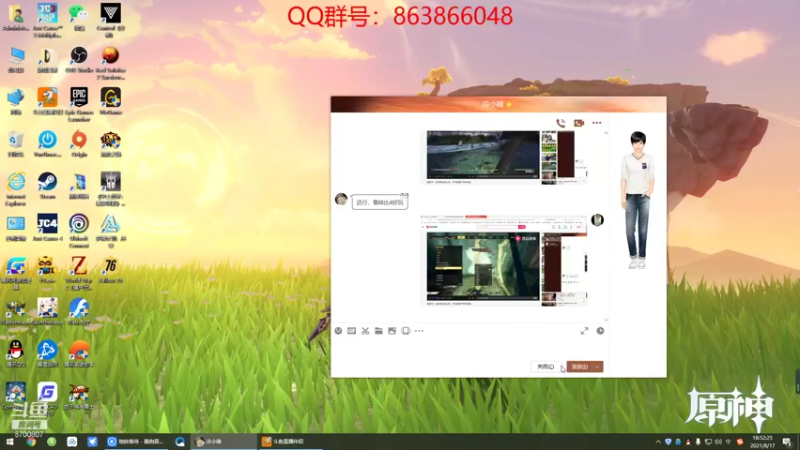The width and height of the screenshot is (800, 450).
Task: Open Origin desktop shortcut
Action: pos(79,144)
